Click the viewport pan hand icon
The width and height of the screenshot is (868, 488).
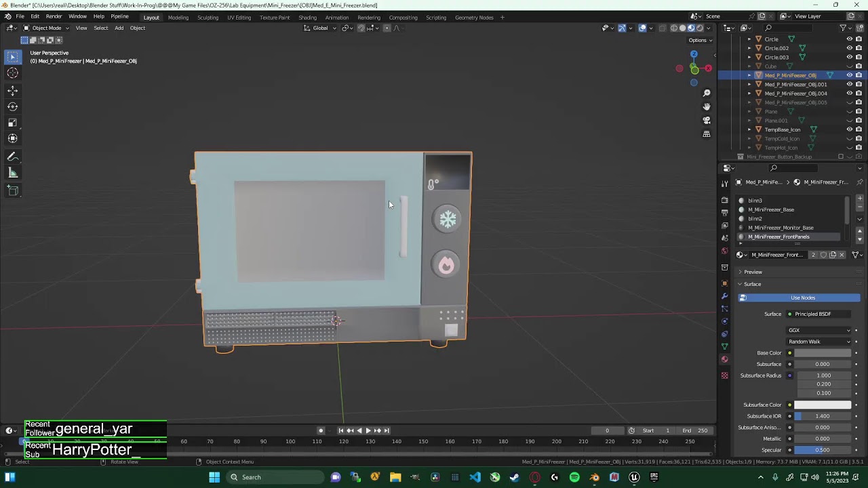707,106
